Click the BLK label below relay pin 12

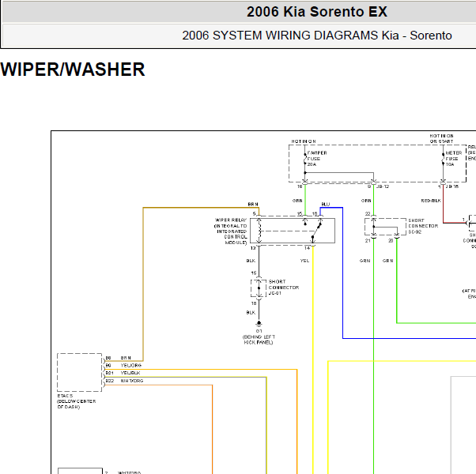click(251, 261)
